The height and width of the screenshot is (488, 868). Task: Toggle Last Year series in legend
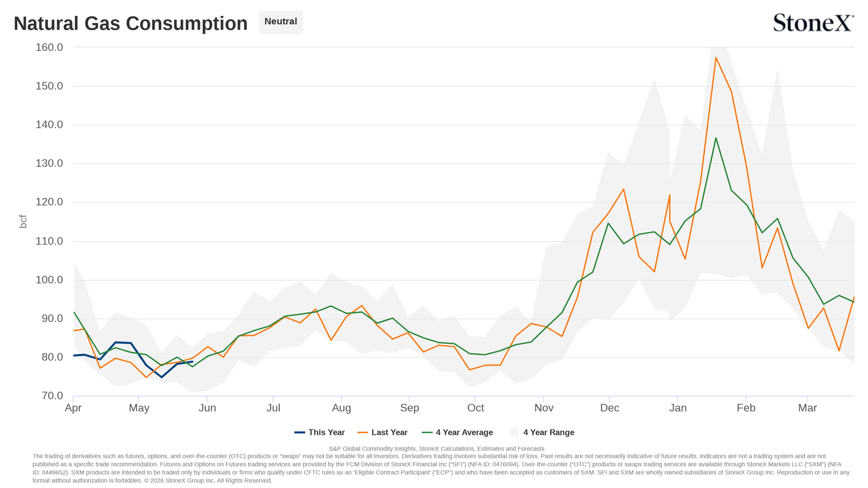point(382,432)
